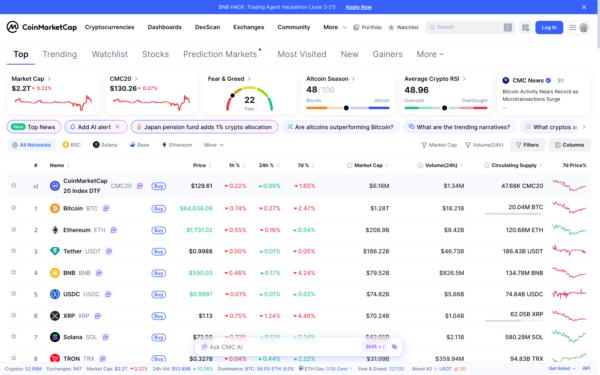Click the Apply Now banner link
Screen dimensions: 600x375
pos(359,7)
